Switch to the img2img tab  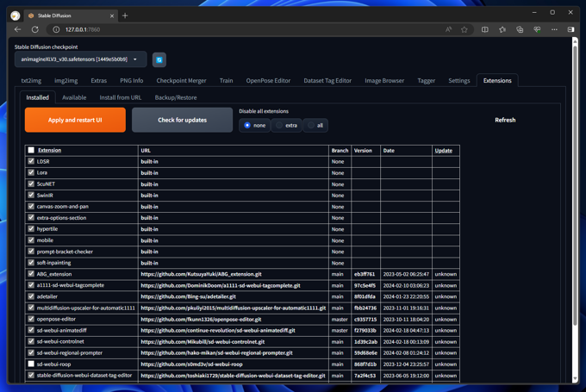click(66, 81)
